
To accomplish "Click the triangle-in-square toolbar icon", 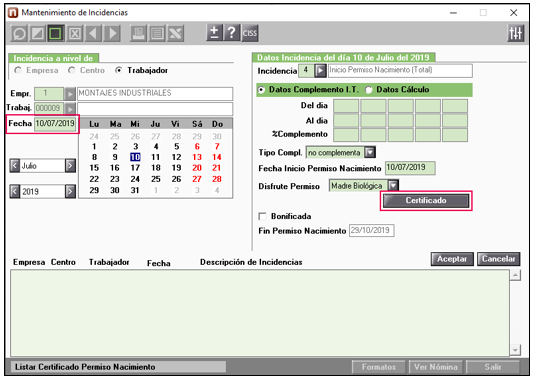I will 37,33.
